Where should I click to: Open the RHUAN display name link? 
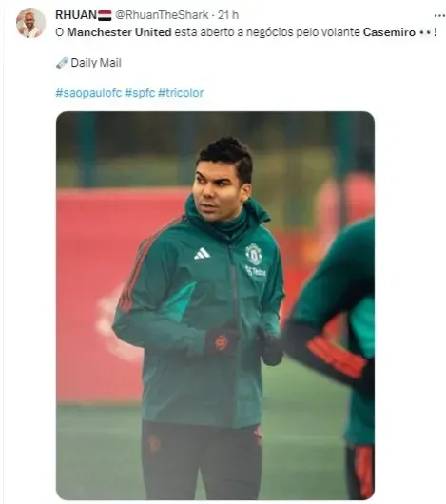[76, 15]
